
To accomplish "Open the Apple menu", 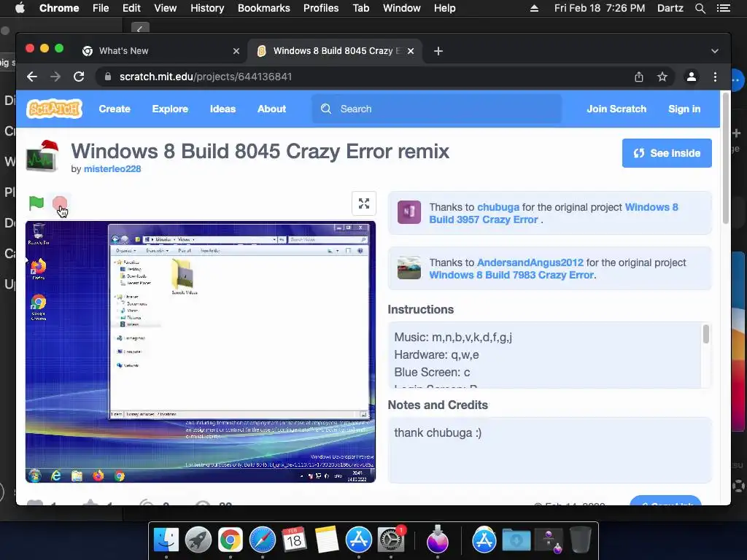I will pos(20,8).
